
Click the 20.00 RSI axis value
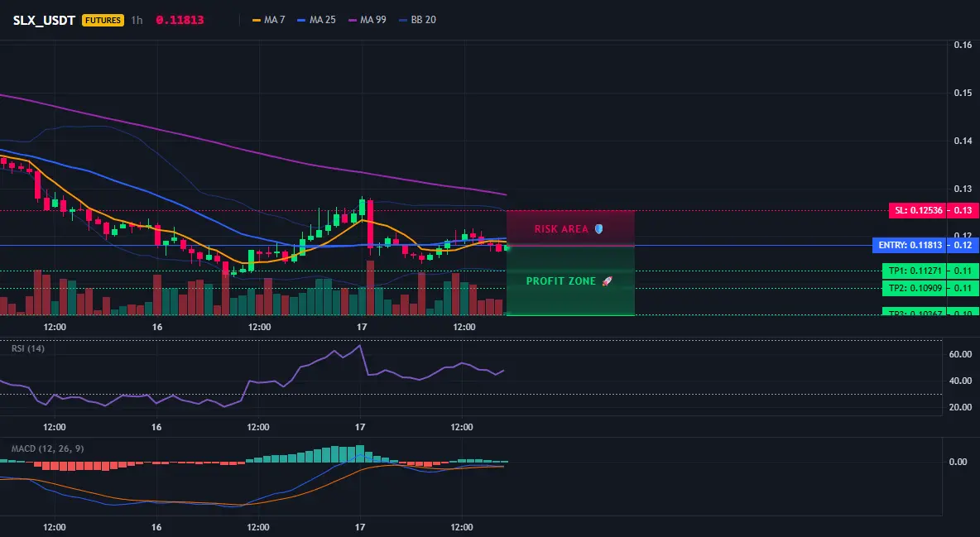click(x=960, y=408)
